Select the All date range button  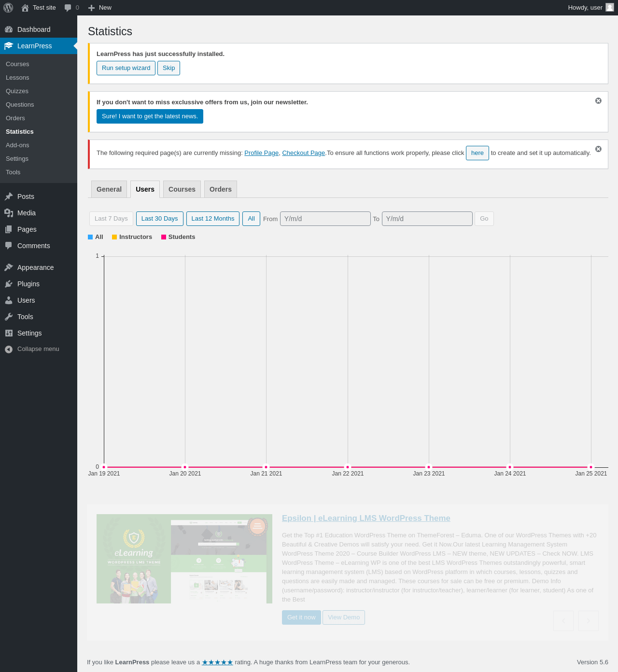click(x=251, y=219)
